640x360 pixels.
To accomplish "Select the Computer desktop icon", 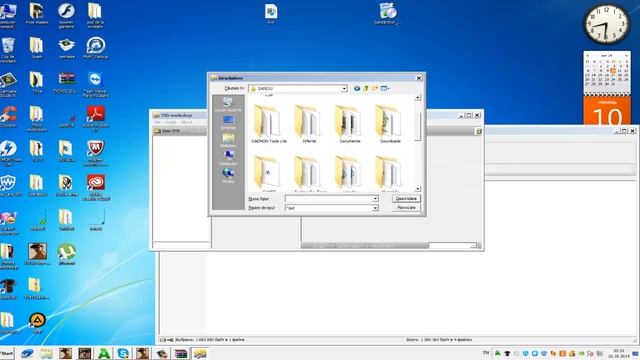I will [8, 15].
